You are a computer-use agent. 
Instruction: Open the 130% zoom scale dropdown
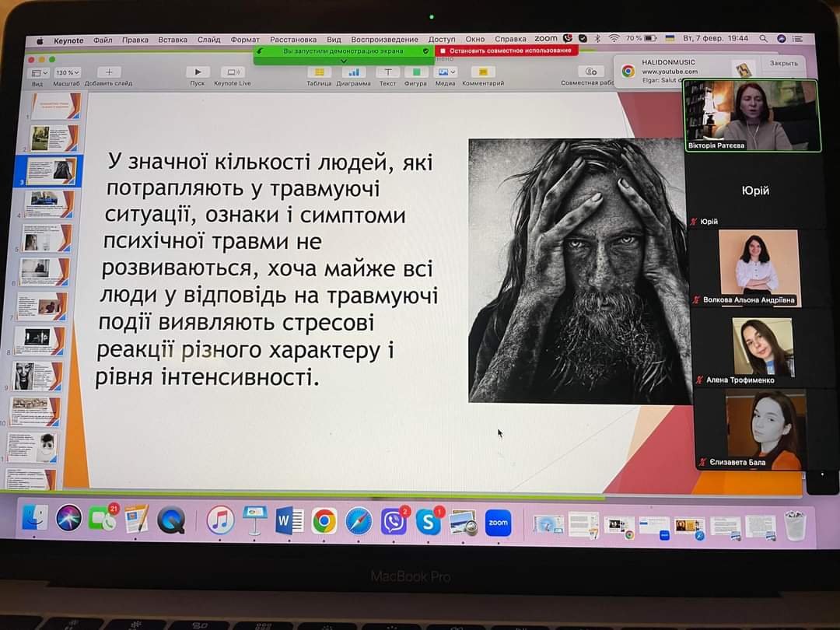coord(67,72)
